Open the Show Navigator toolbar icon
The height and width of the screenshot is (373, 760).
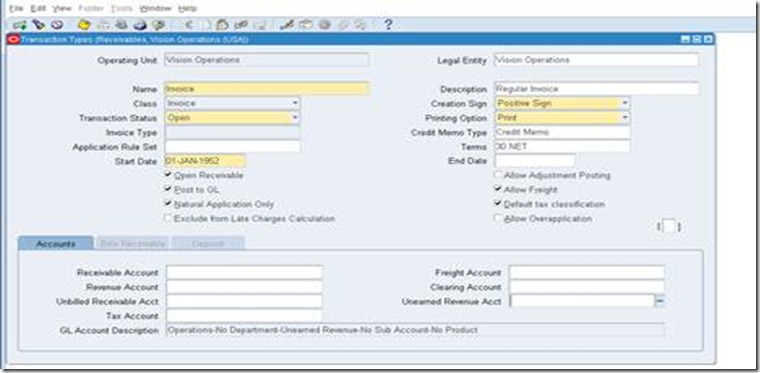point(57,24)
